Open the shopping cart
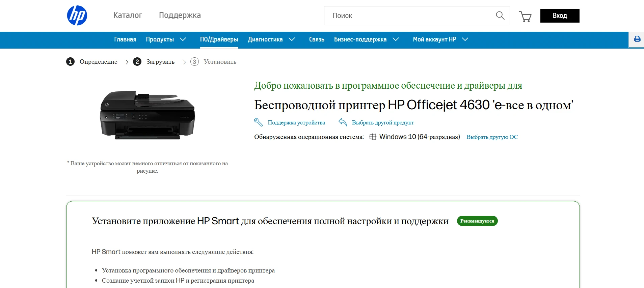 (x=525, y=16)
